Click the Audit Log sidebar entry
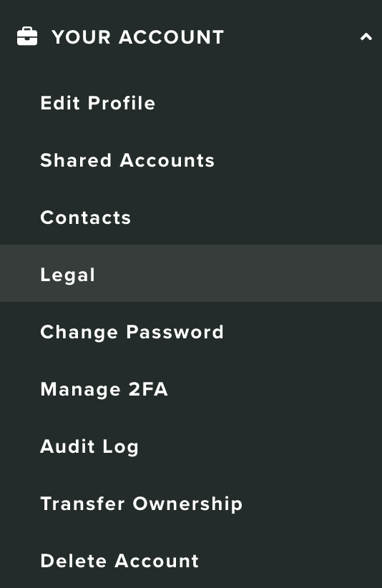The image size is (382, 588). [191, 446]
